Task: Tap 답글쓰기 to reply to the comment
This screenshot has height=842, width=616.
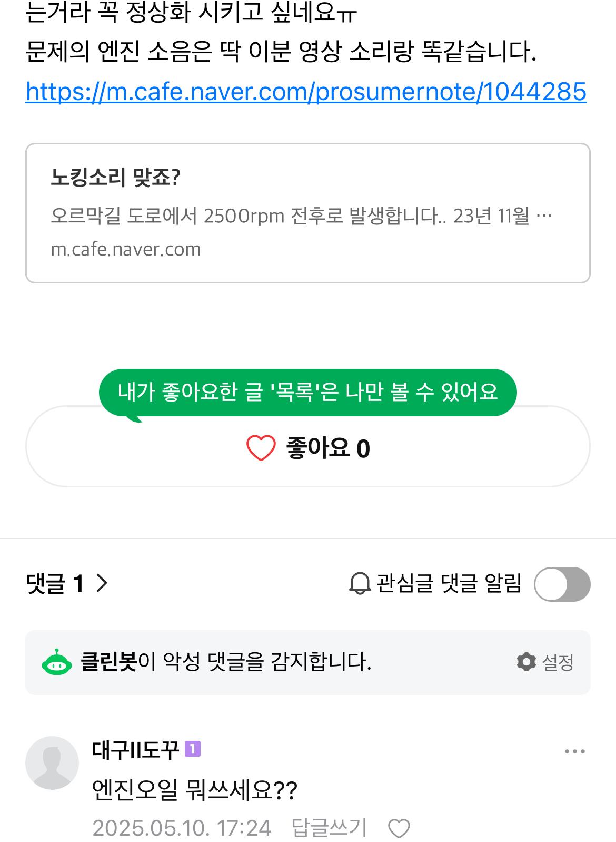Action: click(x=329, y=828)
